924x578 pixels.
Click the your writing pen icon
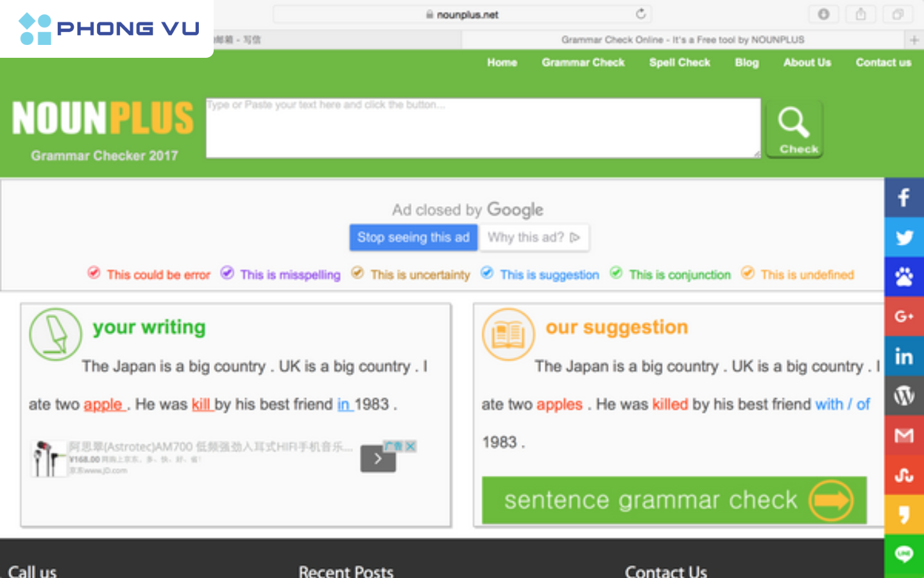56,334
